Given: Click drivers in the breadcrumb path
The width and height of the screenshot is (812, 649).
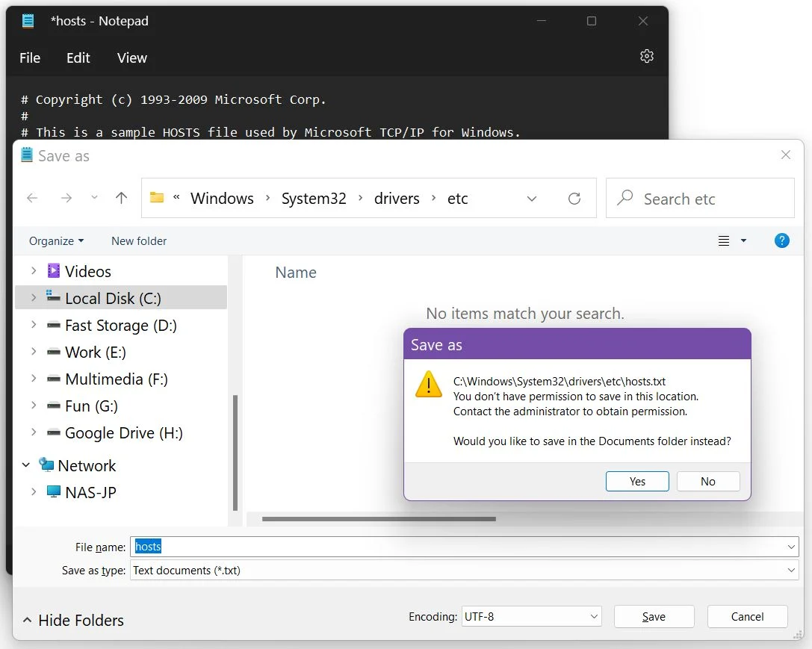Looking at the screenshot, I should (397, 198).
